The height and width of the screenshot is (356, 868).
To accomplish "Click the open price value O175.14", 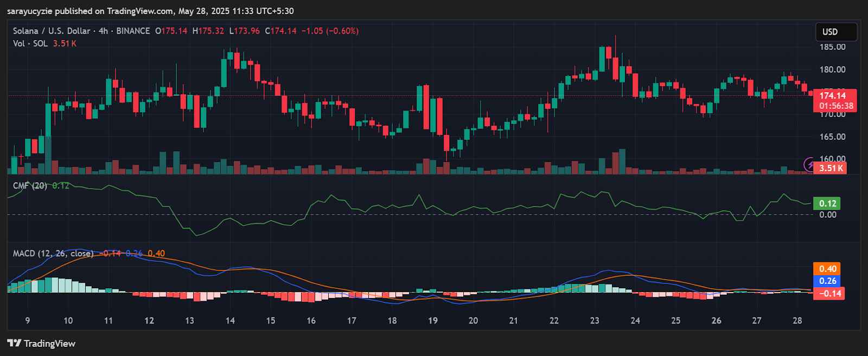I will click(171, 31).
